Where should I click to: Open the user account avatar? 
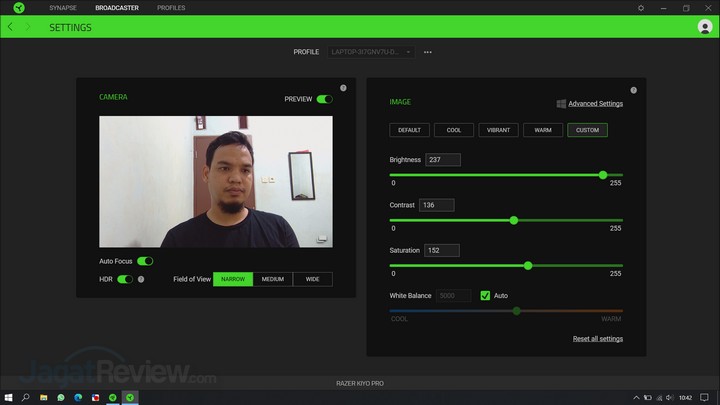pos(704,27)
